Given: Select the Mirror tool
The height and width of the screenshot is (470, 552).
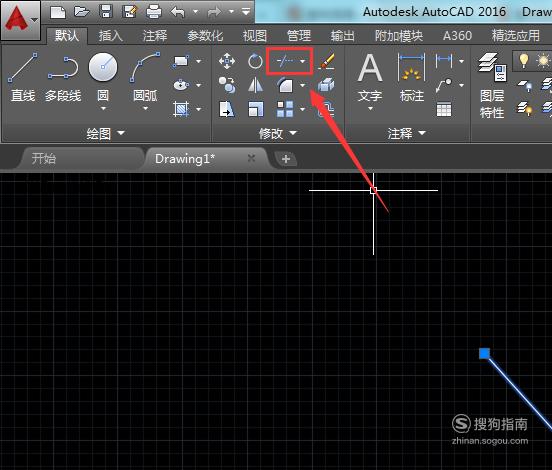Looking at the screenshot, I should (x=255, y=85).
